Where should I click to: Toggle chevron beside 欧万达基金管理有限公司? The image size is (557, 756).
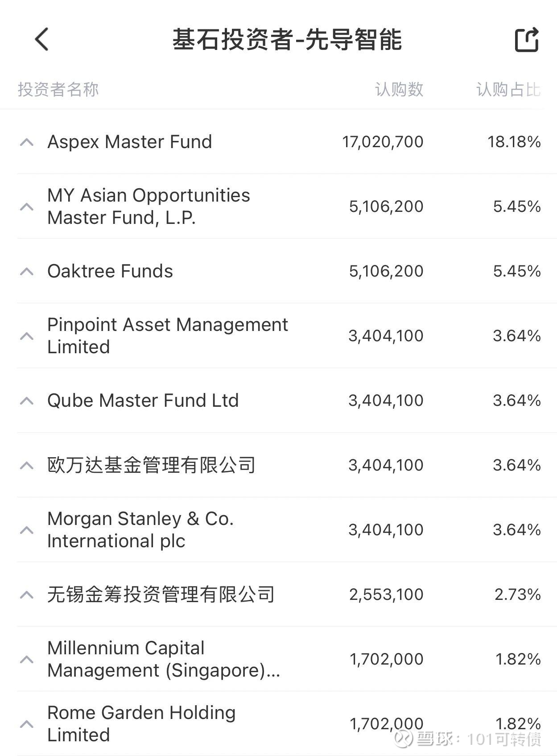pos(27,465)
